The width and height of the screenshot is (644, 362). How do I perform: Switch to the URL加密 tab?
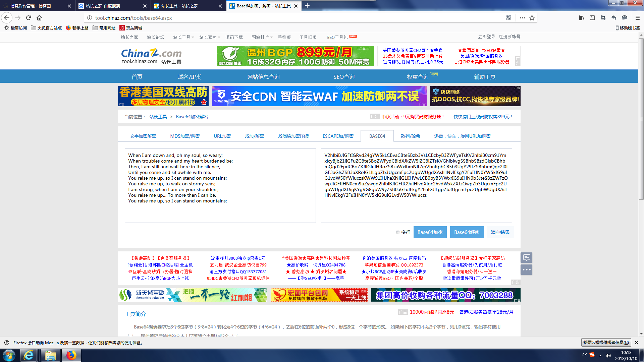point(222,136)
